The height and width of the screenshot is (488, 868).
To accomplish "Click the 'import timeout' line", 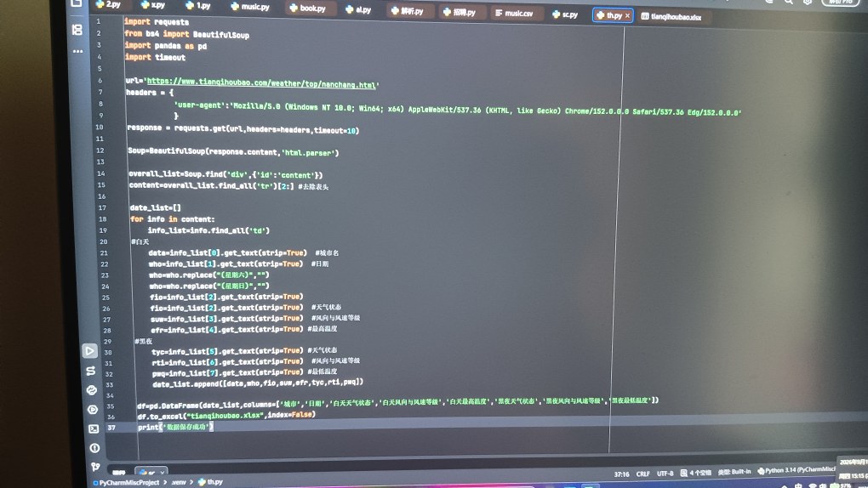I will point(155,57).
